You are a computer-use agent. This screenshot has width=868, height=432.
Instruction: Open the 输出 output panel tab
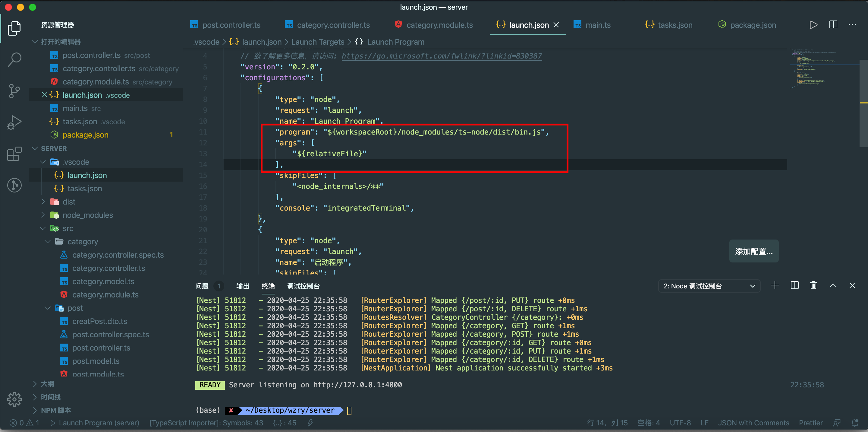tap(243, 286)
